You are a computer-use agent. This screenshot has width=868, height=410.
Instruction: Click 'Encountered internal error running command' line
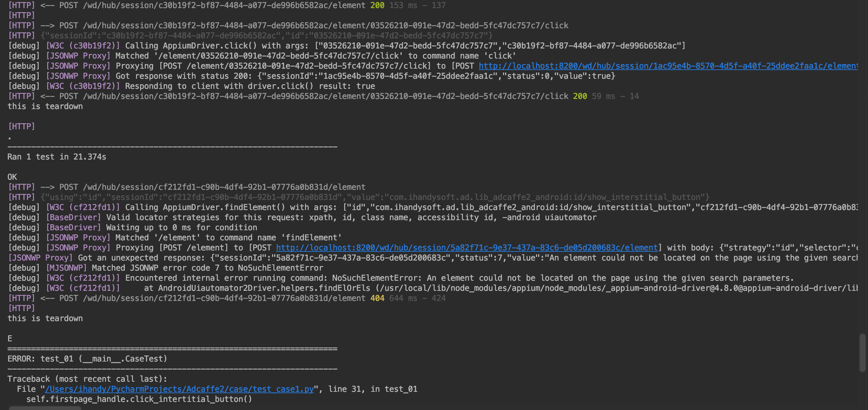401,278
